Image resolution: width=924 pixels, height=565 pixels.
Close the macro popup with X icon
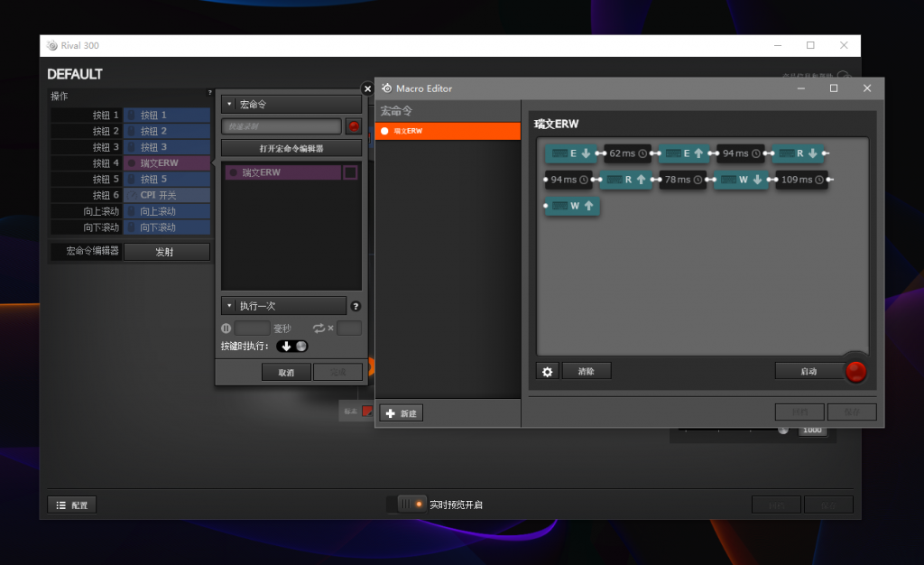(367, 88)
